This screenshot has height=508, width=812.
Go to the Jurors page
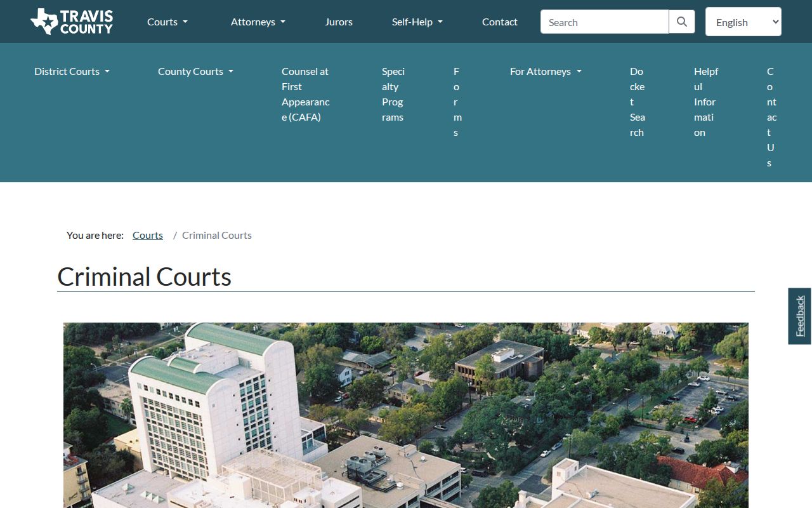click(339, 22)
